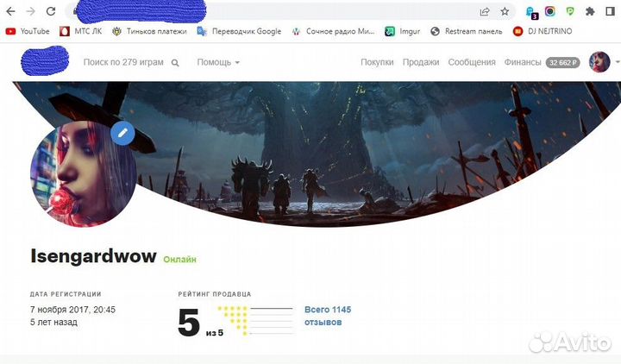
Task: Go back with the browser back arrow
Action: point(10,11)
